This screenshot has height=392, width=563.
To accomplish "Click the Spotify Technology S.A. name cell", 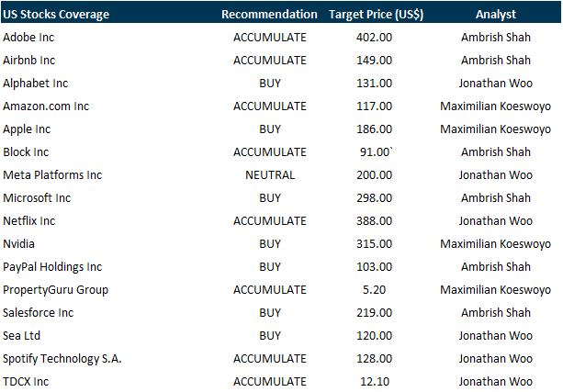I will (x=62, y=358).
